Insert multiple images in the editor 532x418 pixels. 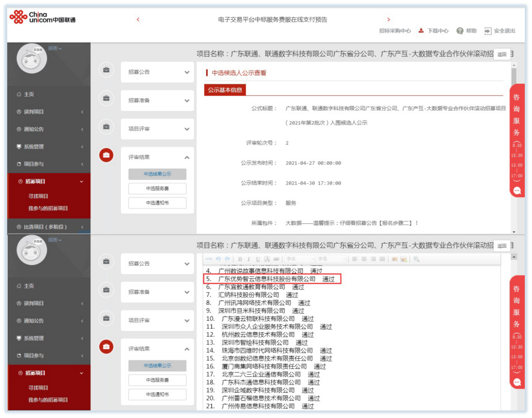click(x=404, y=259)
